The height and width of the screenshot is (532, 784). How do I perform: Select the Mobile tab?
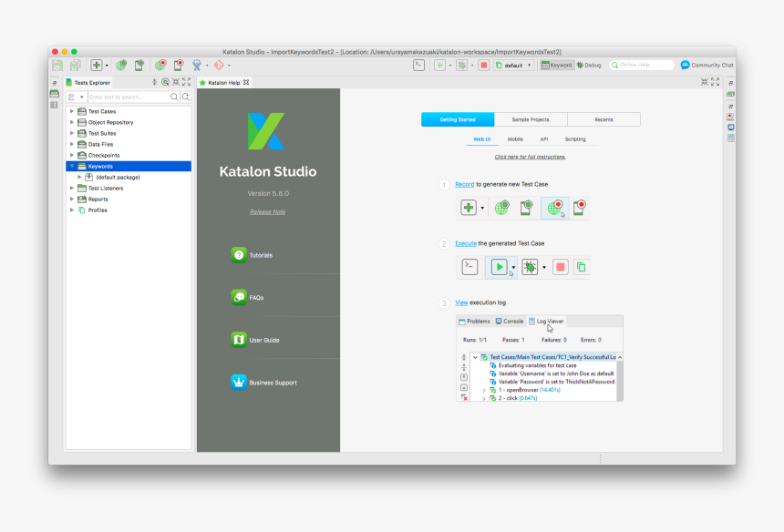click(515, 139)
